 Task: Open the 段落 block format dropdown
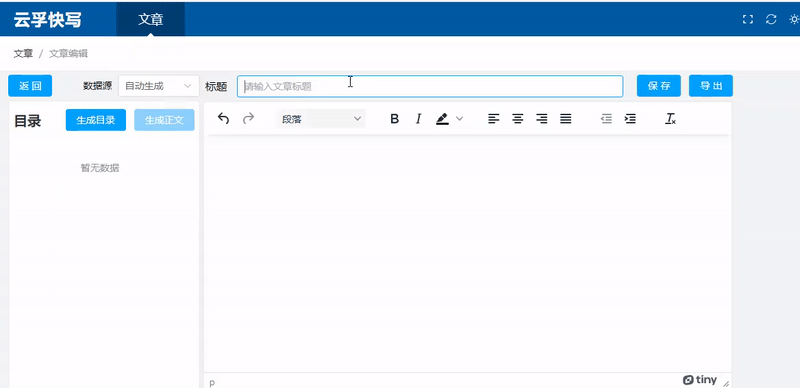pos(321,119)
